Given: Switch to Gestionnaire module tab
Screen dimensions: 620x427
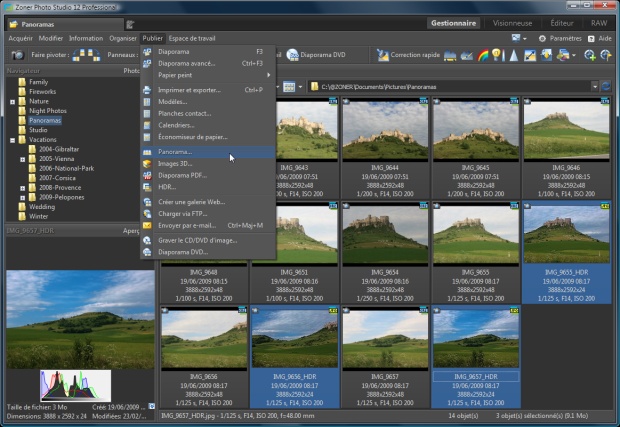Looking at the screenshot, I should (453, 23).
